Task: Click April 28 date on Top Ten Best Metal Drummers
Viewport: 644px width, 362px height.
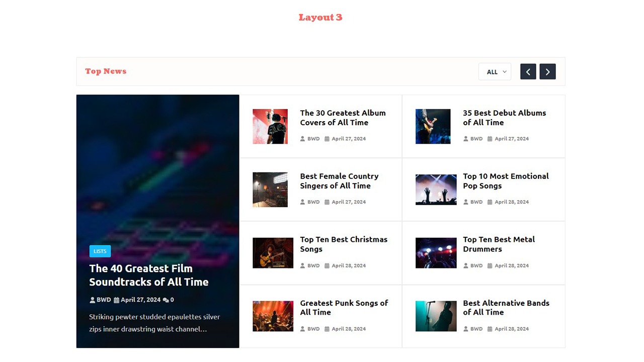Action: tap(512, 265)
